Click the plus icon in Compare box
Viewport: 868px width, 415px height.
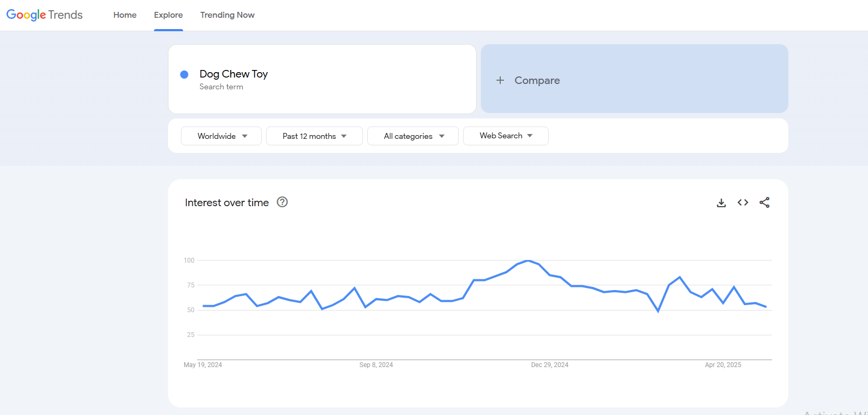point(500,80)
